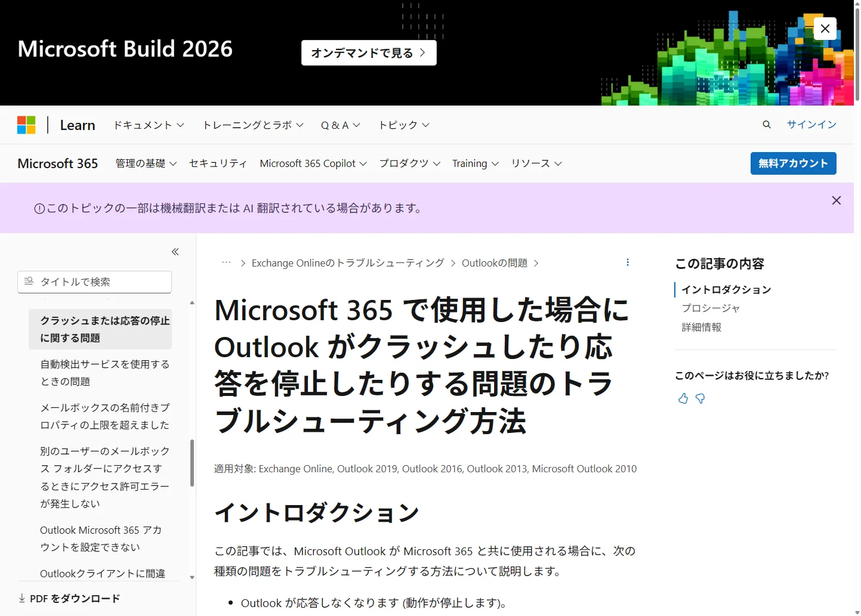Click the 適用対象 Exchange Online text line
Screen dimensions: 861x616
tap(425, 469)
